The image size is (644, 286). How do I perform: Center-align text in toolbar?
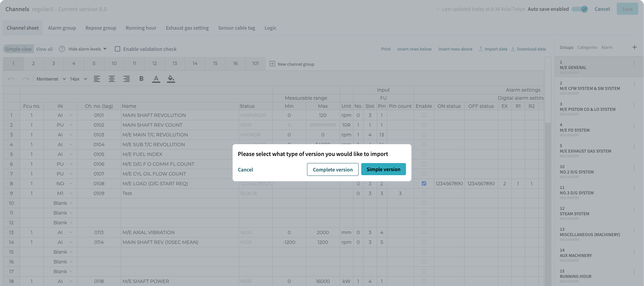pyautogui.click(x=112, y=79)
